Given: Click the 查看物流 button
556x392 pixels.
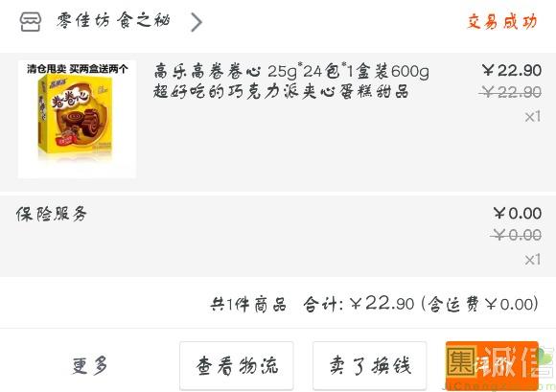Looking at the screenshot, I should coord(237,366).
